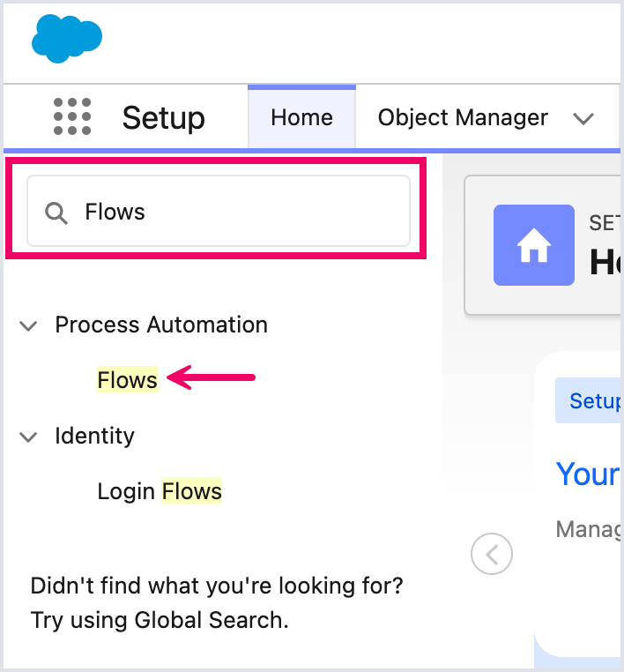Viewport: 624px width, 672px height.
Task: Open Login Flows under Identity
Action: 160,490
